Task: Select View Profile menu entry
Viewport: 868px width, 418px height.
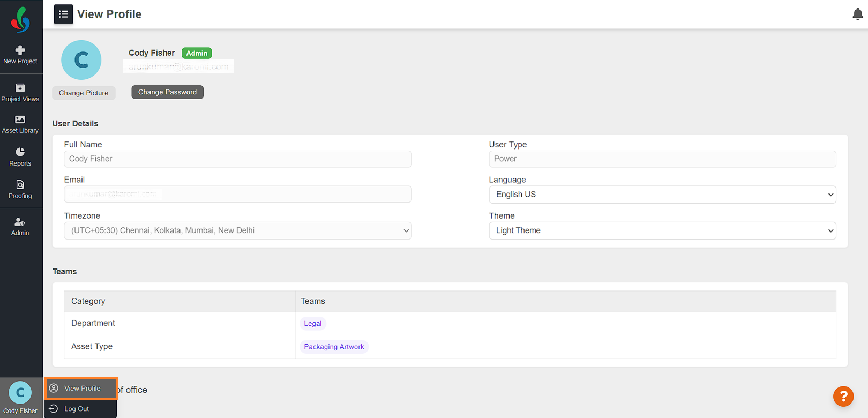Action: pos(81,389)
